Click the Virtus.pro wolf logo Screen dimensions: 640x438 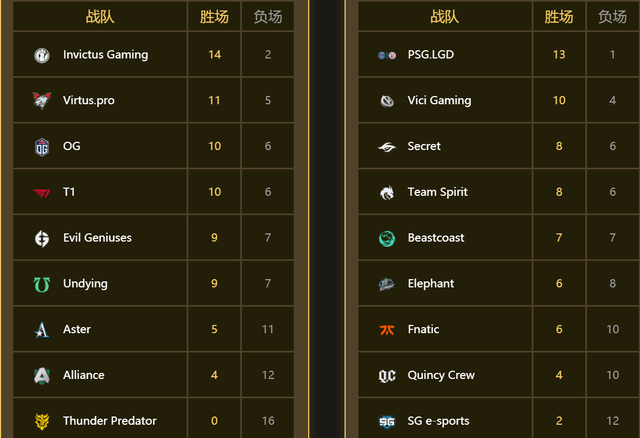click(42, 100)
